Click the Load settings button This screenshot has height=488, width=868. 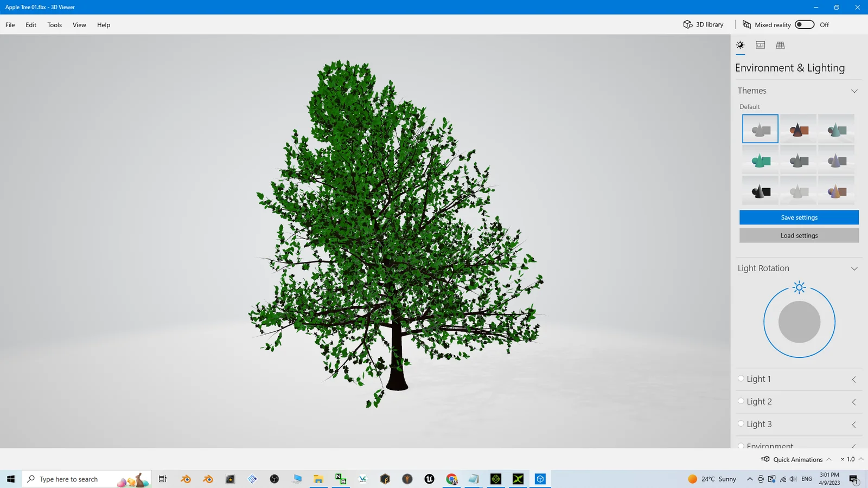click(x=799, y=235)
